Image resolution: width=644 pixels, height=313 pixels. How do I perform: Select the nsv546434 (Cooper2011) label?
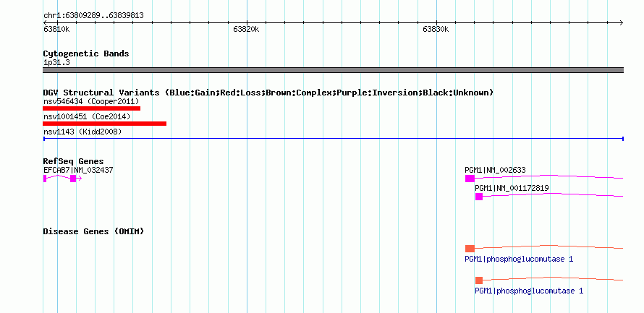pyautogui.click(x=92, y=101)
